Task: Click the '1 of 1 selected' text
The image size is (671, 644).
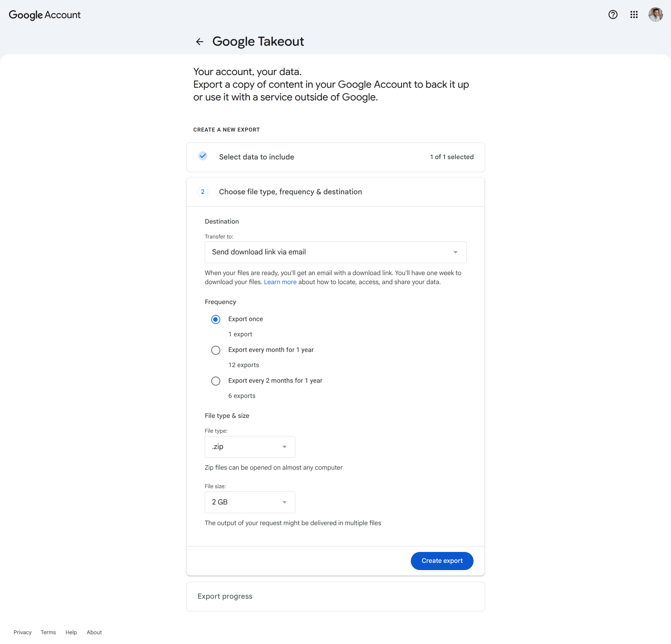Action: [452, 157]
